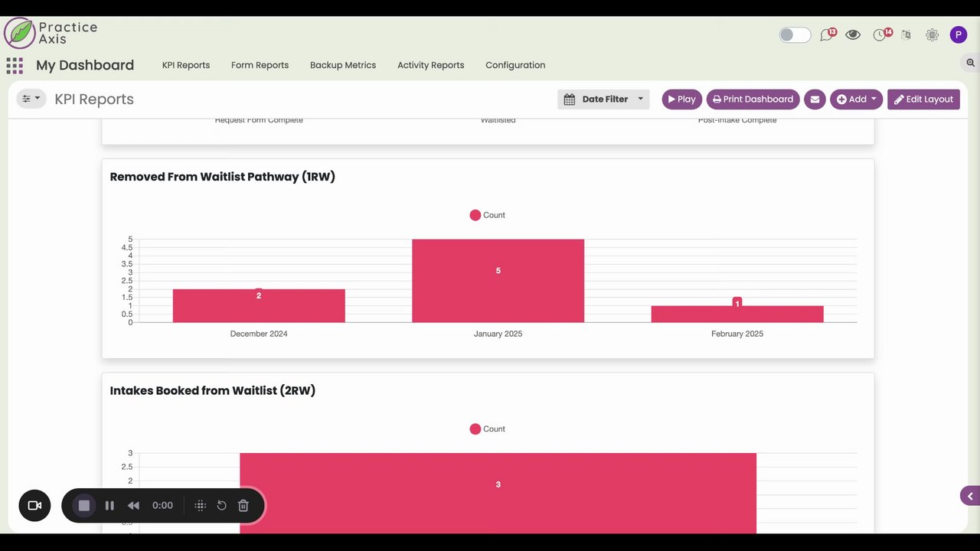Open the apps grid menu icon
The image size is (980, 551).
[x=15, y=65]
